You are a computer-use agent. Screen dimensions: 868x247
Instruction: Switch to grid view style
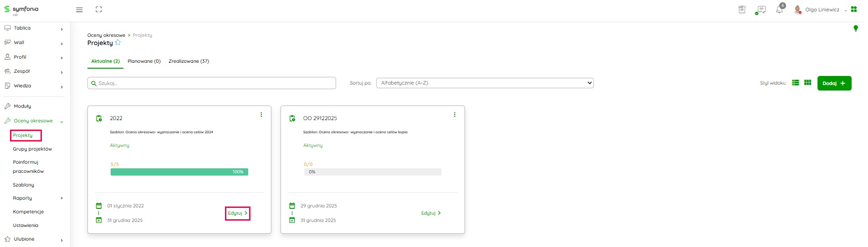coord(807,83)
